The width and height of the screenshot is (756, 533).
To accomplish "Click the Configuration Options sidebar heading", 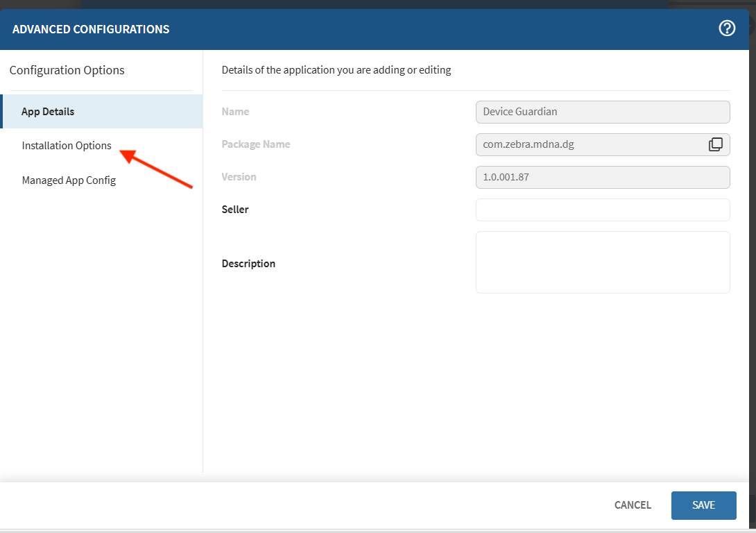I will [67, 70].
